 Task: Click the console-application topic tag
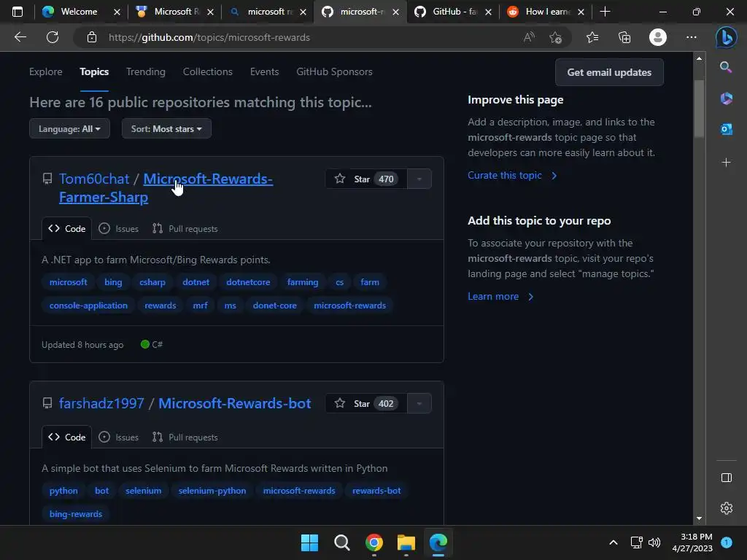88,306
